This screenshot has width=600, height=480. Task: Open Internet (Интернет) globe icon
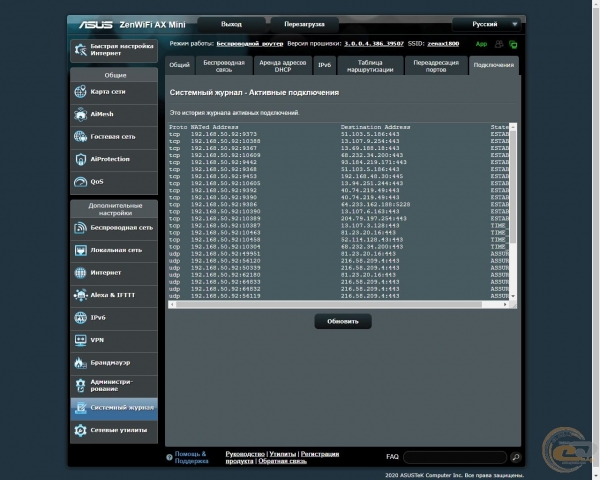[x=80, y=273]
